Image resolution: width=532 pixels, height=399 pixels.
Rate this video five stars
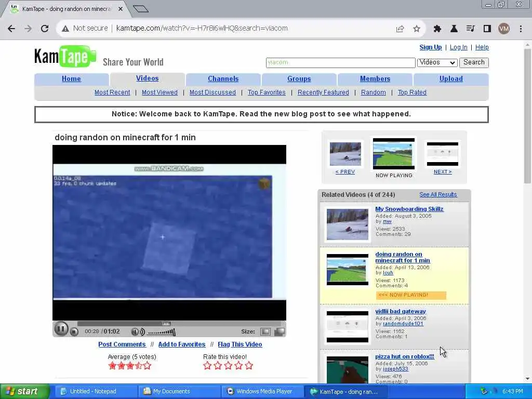(249, 365)
